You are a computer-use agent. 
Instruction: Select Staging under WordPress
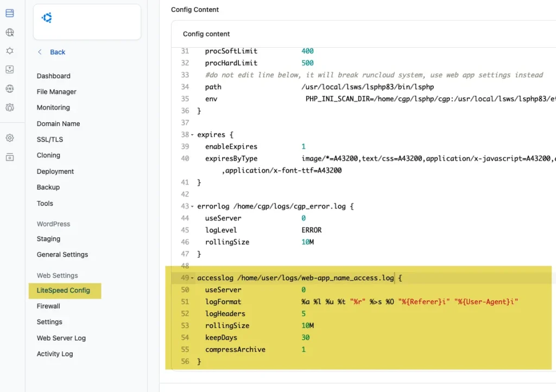click(47, 238)
